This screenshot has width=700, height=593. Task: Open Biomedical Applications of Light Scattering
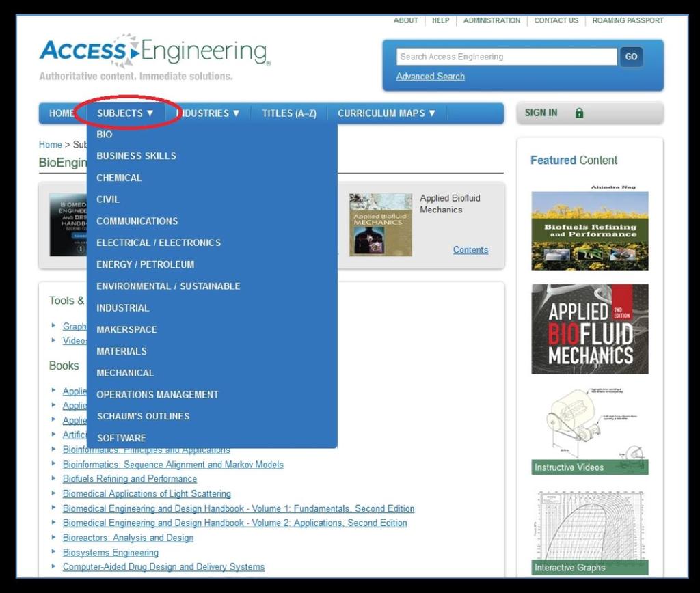pos(147,493)
